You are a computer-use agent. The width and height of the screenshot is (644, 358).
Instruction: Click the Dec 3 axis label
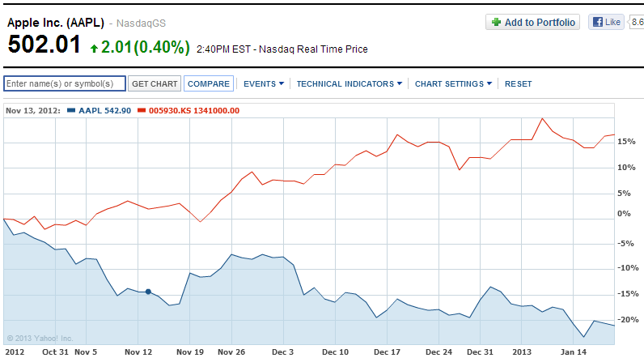(x=282, y=352)
